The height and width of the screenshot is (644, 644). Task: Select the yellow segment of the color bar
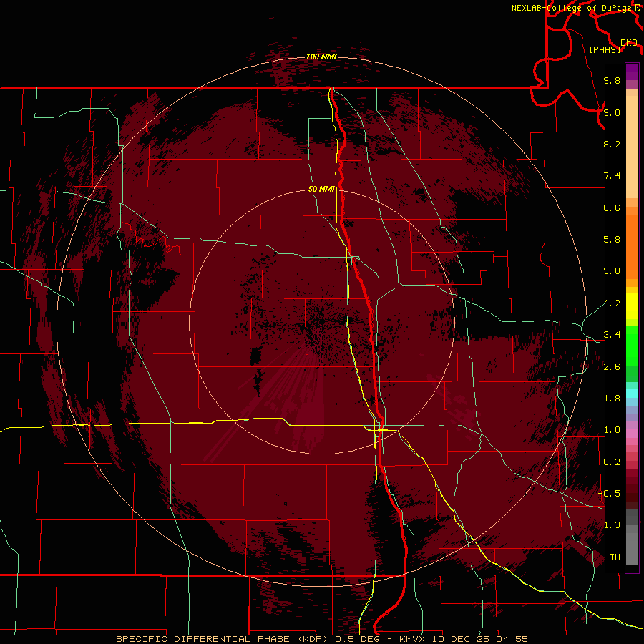632,306
